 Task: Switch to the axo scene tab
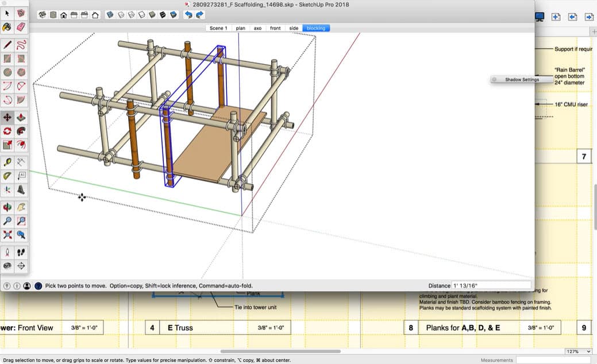point(258,28)
